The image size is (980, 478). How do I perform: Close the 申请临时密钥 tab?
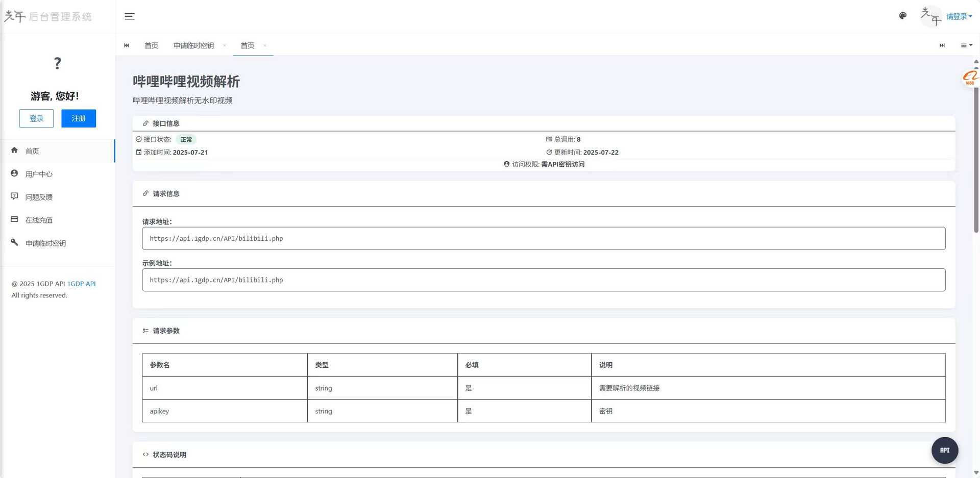click(x=225, y=45)
